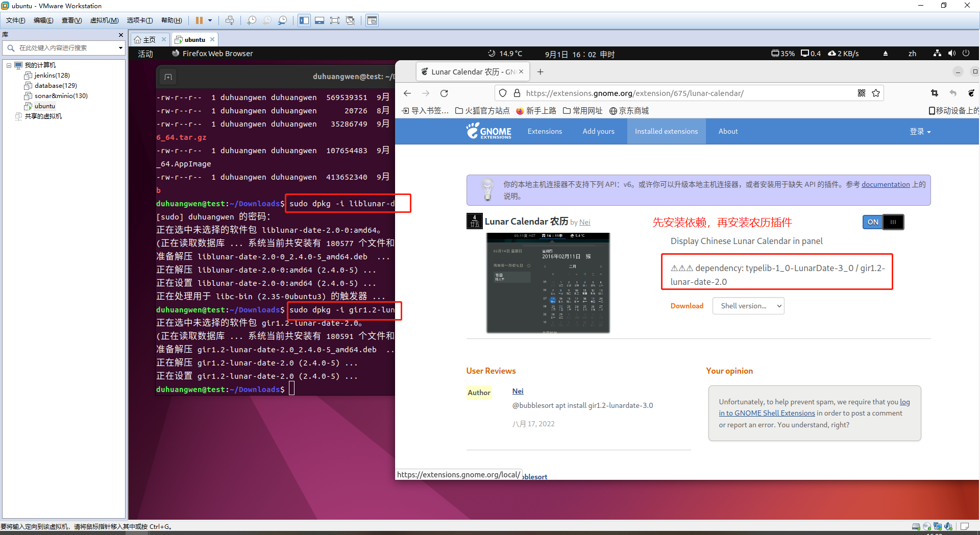The image size is (980, 535).
Task: Click the weather temperature indicator
Action: click(x=505, y=54)
